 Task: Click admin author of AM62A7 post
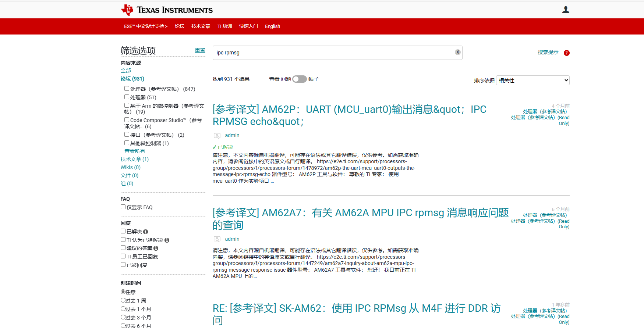[232, 239]
